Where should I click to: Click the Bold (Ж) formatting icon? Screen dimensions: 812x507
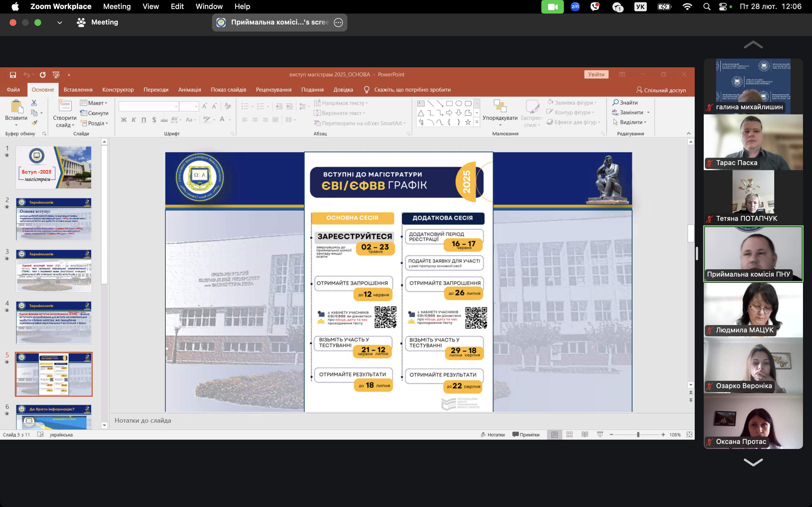tap(124, 120)
